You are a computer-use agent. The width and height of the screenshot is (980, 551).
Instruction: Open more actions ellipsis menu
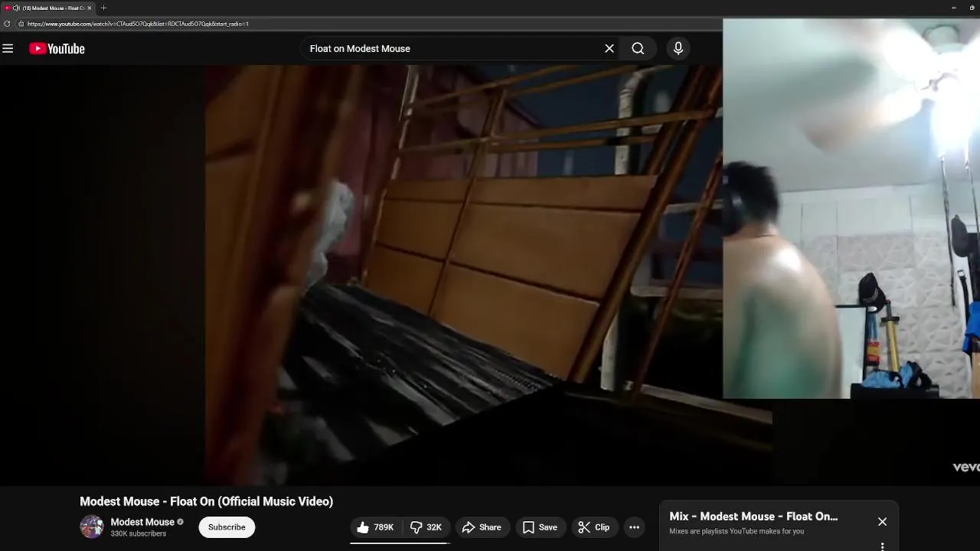(x=634, y=527)
